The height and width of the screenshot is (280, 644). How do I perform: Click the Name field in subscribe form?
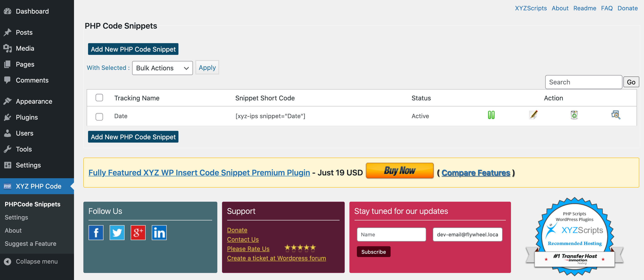[391, 235]
